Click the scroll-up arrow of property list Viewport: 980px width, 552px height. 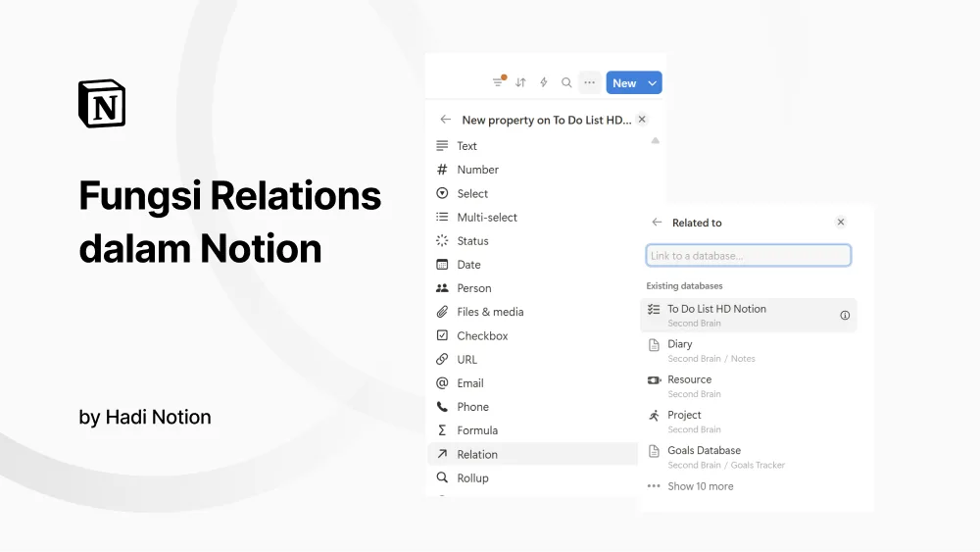[x=655, y=140]
